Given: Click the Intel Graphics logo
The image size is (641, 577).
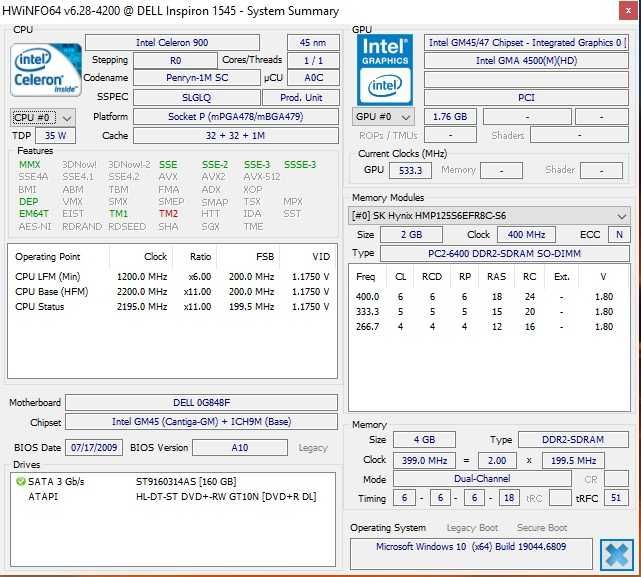Looking at the screenshot, I should click(x=385, y=70).
